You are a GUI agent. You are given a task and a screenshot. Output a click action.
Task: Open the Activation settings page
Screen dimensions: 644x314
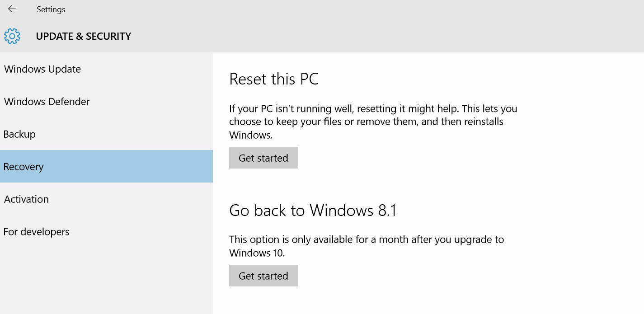26,199
